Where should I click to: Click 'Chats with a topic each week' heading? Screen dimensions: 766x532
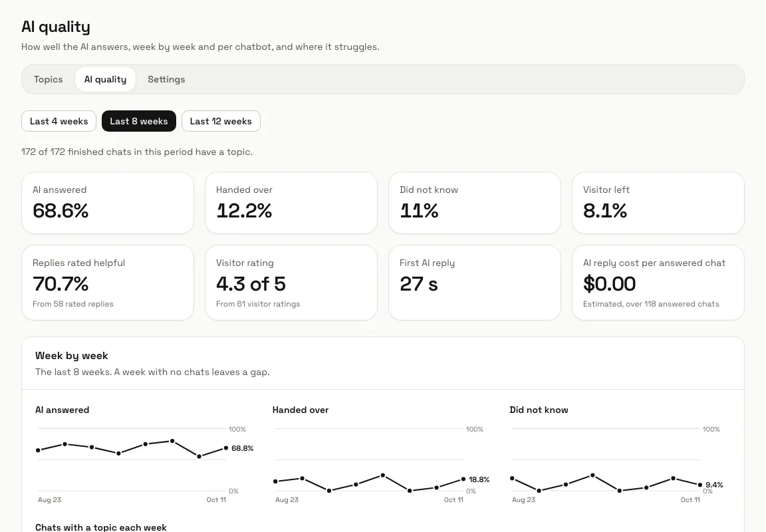click(100, 527)
